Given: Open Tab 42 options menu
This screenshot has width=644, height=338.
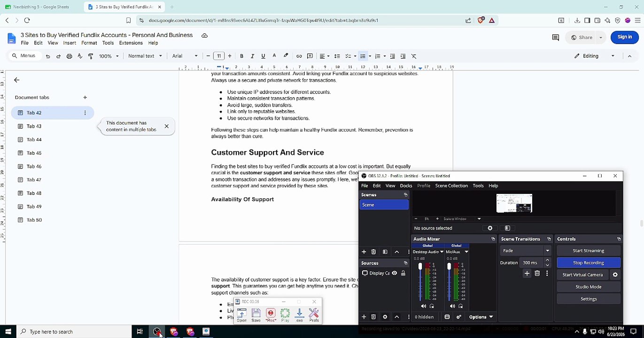Looking at the screenshot, I should point(85,113).
